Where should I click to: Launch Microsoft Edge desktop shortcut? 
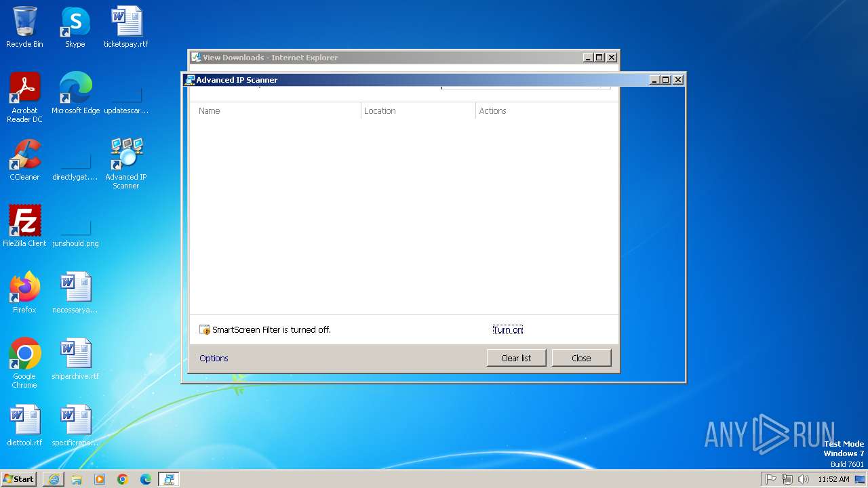tap(75, 94)
